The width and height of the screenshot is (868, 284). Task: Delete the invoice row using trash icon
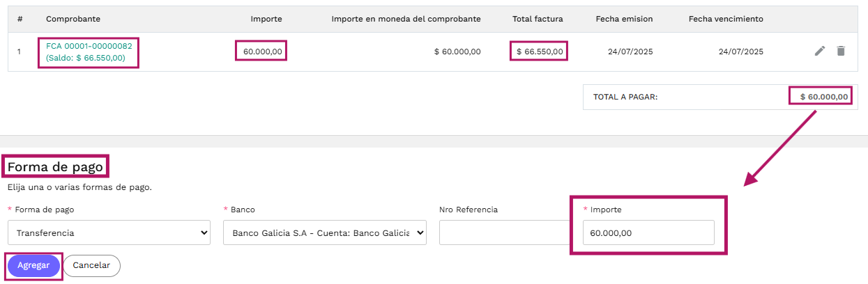click(841, 51)
